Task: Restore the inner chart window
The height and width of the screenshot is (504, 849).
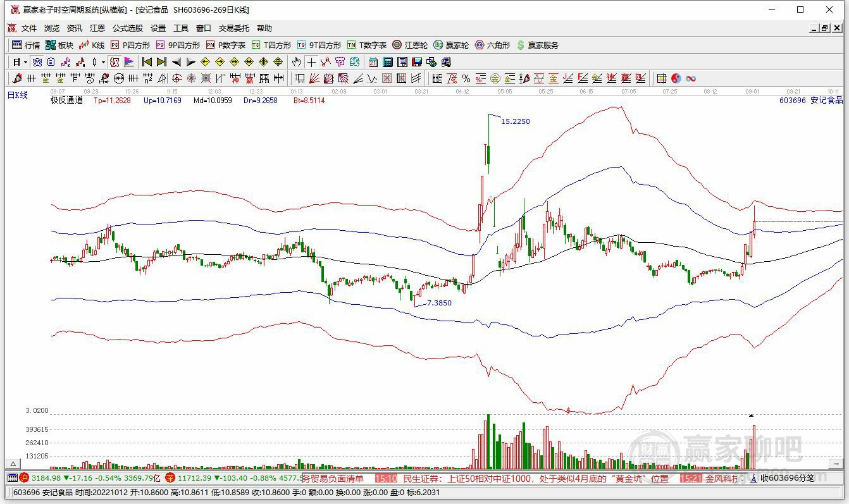Action: tap(825, 28)
